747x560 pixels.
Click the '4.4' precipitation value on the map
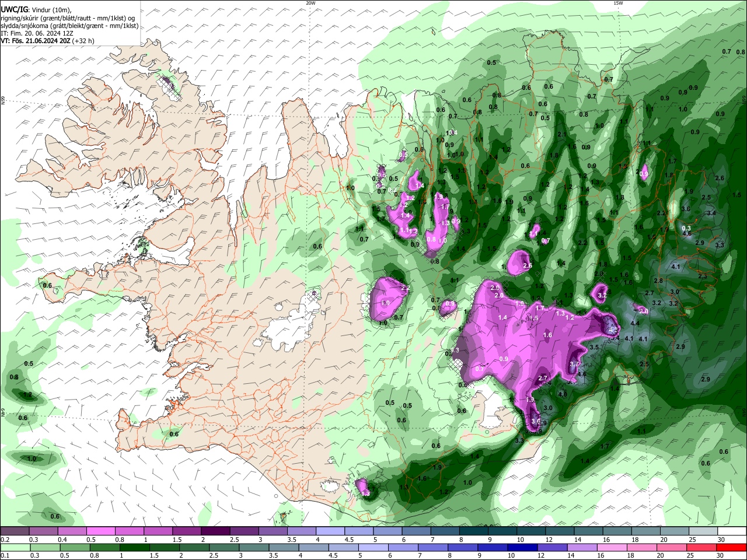pos(636,323)
